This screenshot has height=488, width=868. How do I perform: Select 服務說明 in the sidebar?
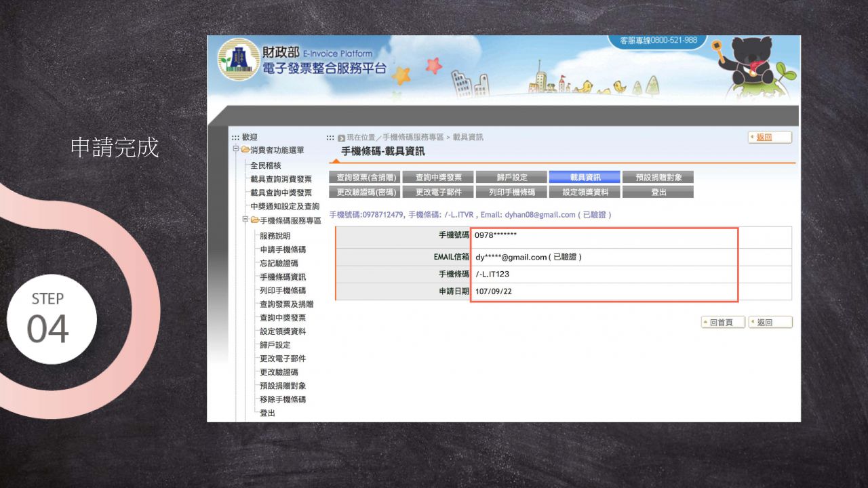click(x=275, y=236)
